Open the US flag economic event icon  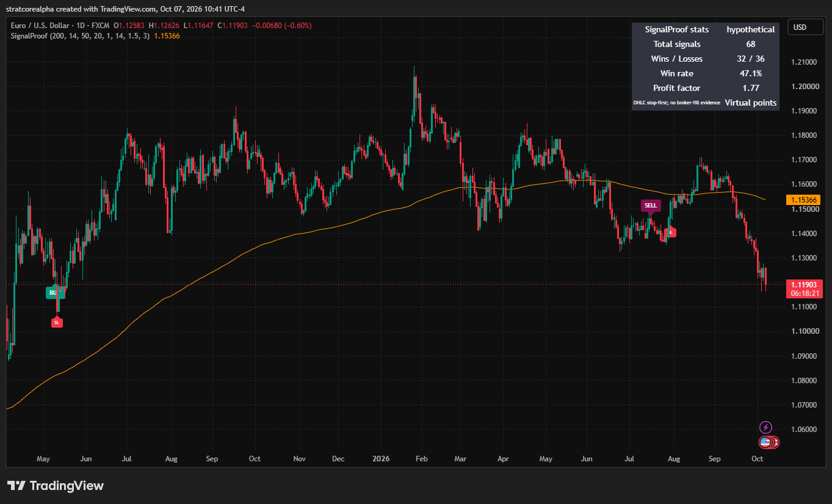[x=765, y=442]
